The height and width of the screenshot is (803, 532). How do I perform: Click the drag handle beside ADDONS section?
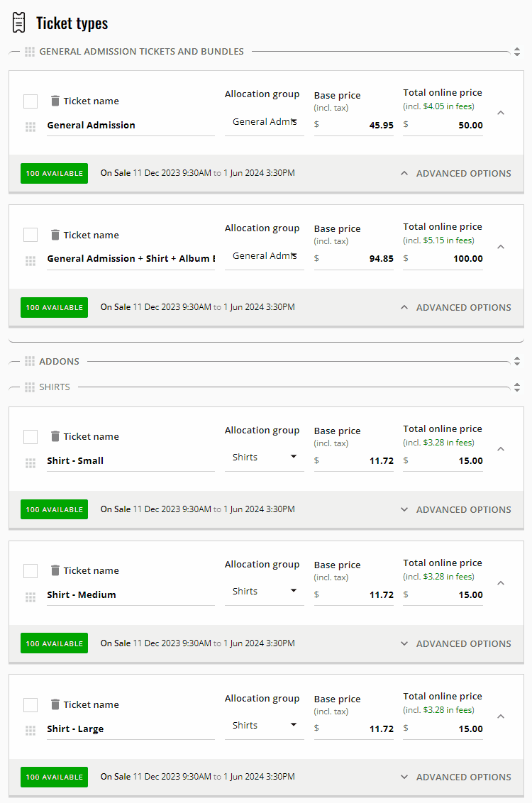point(29,361)
